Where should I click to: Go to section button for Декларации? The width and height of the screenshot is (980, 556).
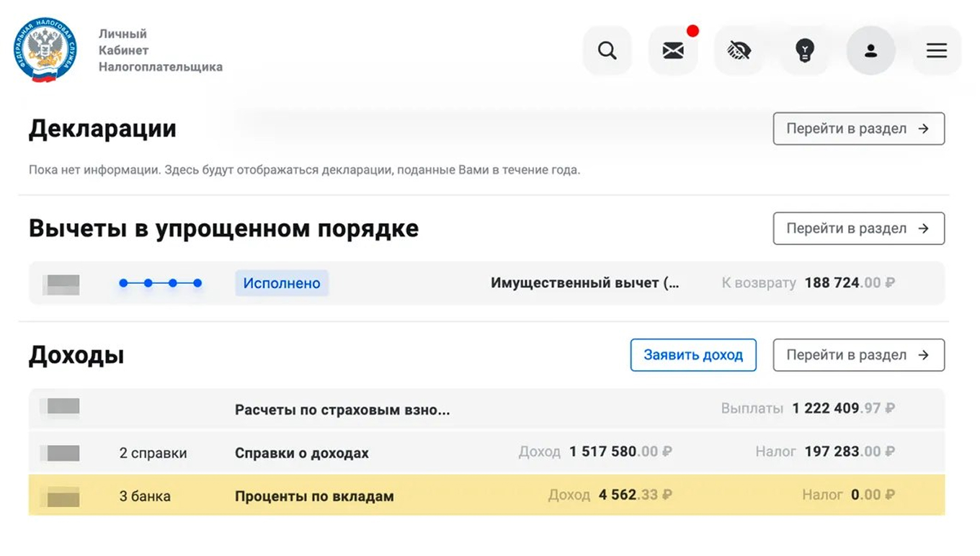pyautogui.click(x=859, y=129)
